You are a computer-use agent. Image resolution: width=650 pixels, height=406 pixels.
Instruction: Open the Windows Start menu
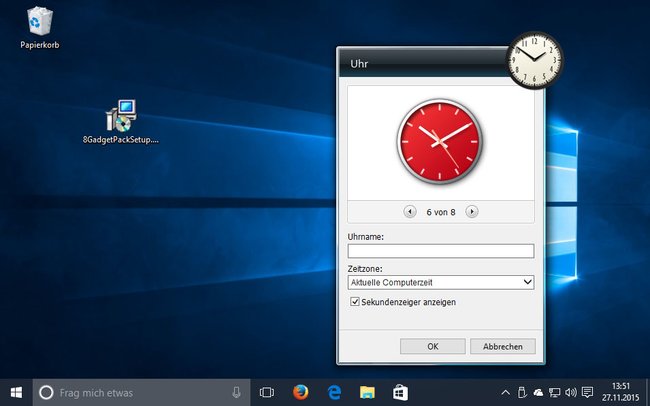point(16,392)
